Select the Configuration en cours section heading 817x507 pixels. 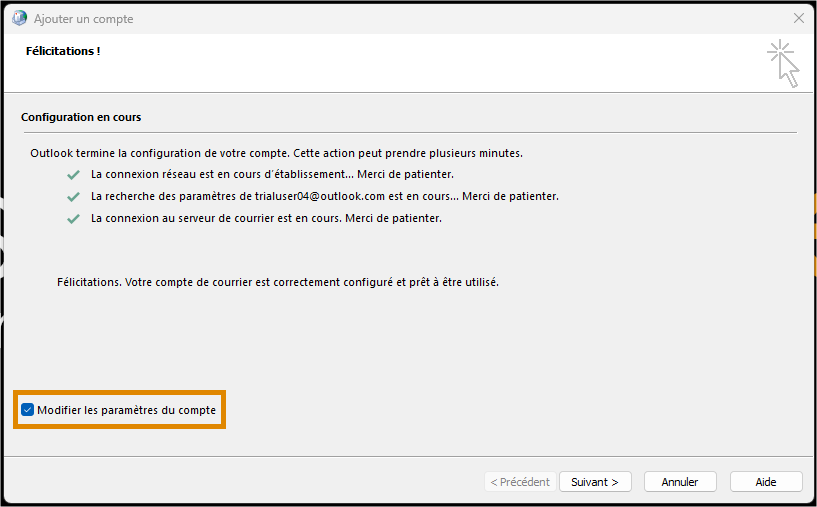pos(81,117)
